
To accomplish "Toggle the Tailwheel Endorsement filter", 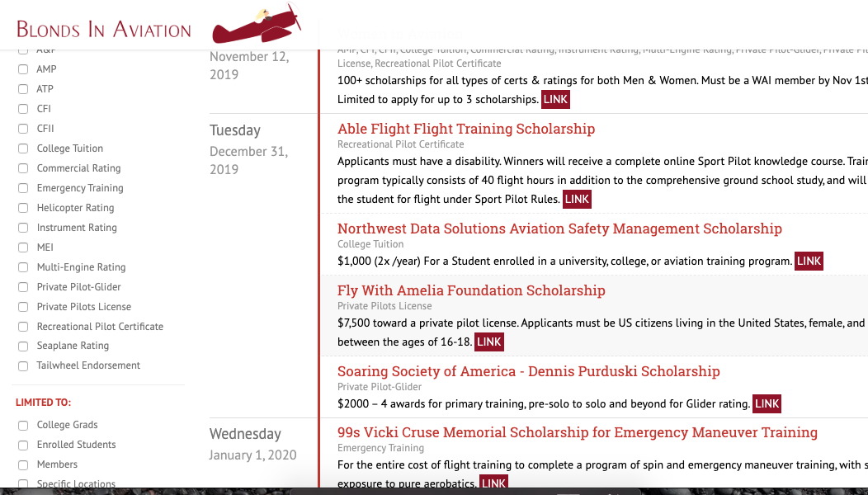I will [x=23, y=366].
